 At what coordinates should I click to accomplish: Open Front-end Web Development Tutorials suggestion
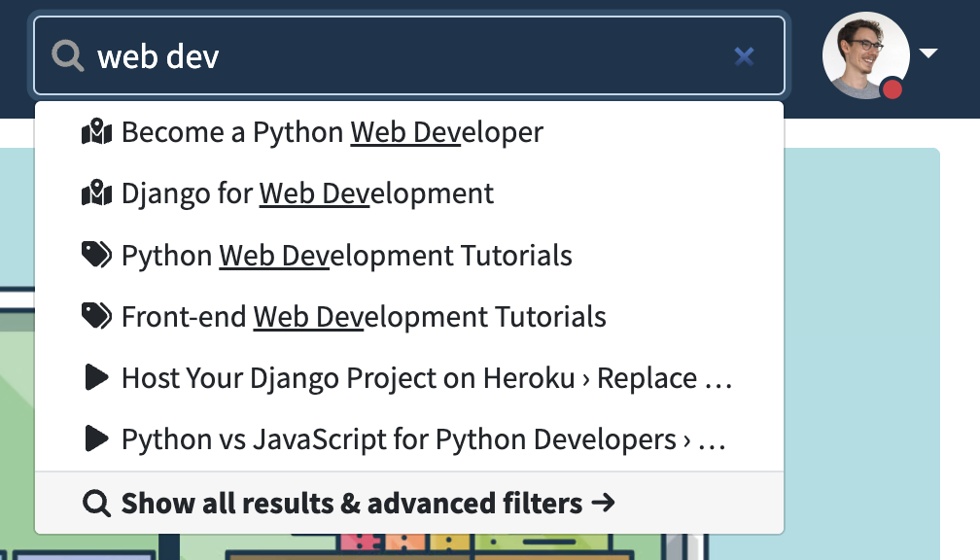(363, 316)
